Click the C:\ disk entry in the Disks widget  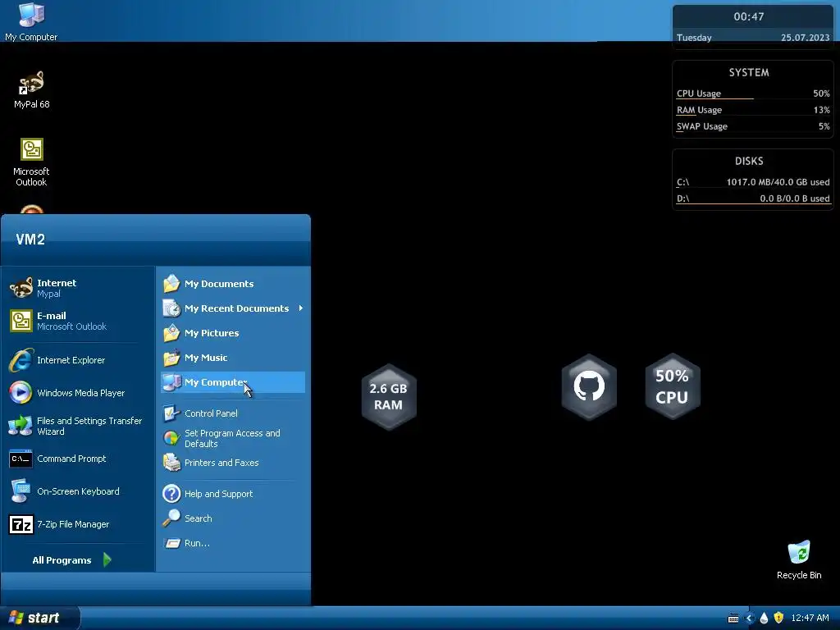tap(753, 182)
